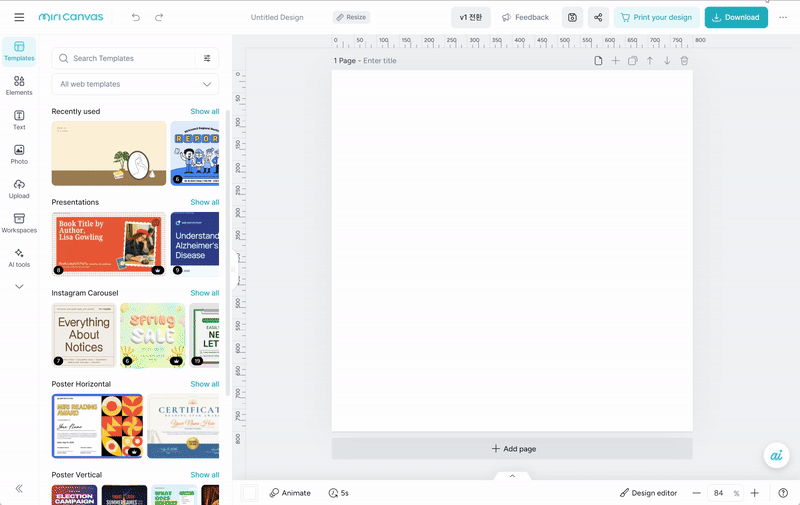This screenshot has width=800, height=505.
Task: Select the Everything About Notices template
Action: point(84,335)
